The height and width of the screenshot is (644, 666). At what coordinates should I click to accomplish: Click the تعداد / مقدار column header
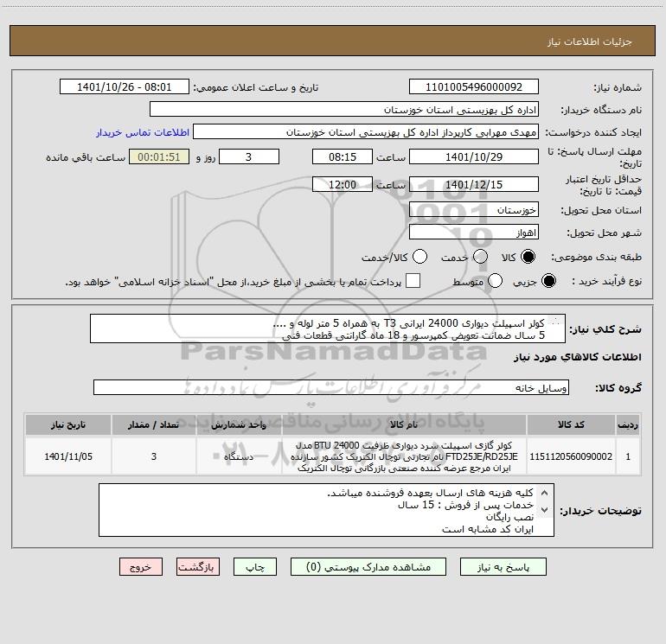pyautogui.click(x=153, y=425)
